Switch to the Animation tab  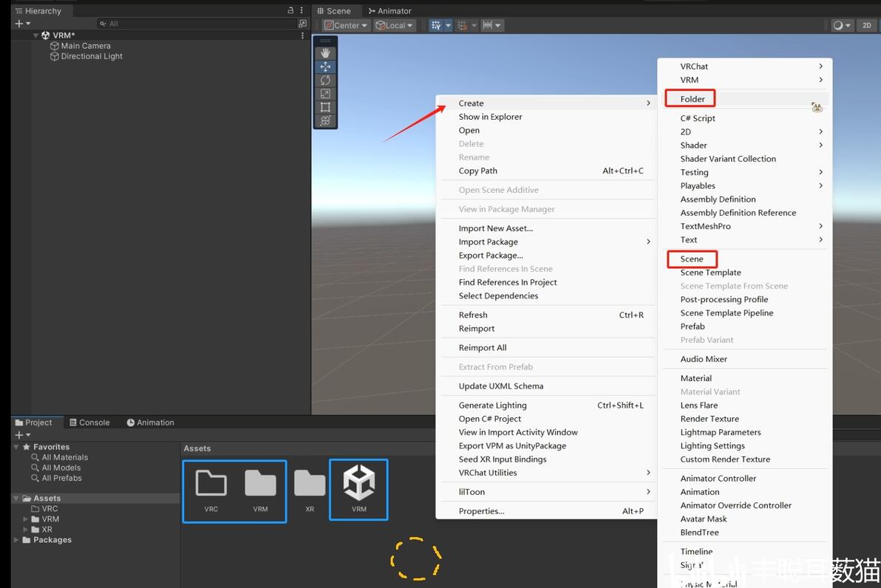(150, 423)
